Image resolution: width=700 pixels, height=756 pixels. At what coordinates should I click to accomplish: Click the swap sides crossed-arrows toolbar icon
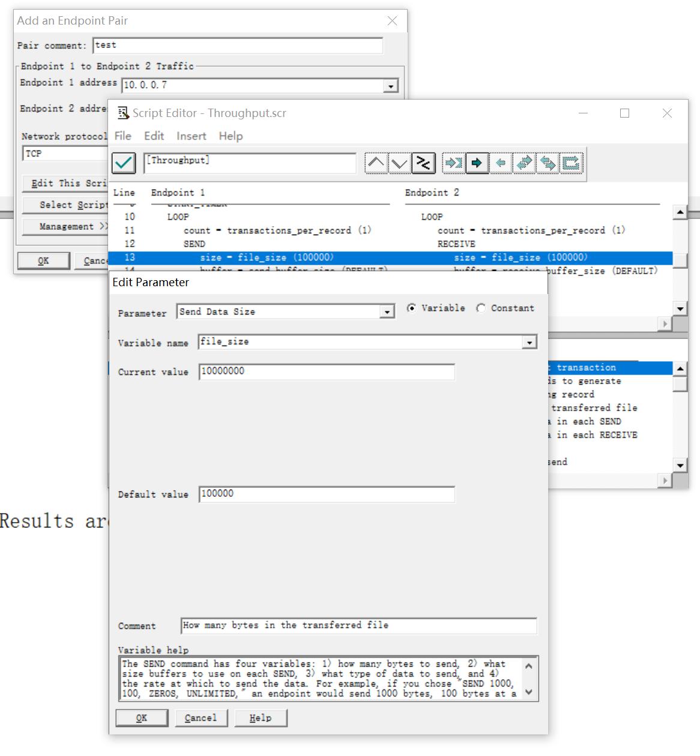423,163
